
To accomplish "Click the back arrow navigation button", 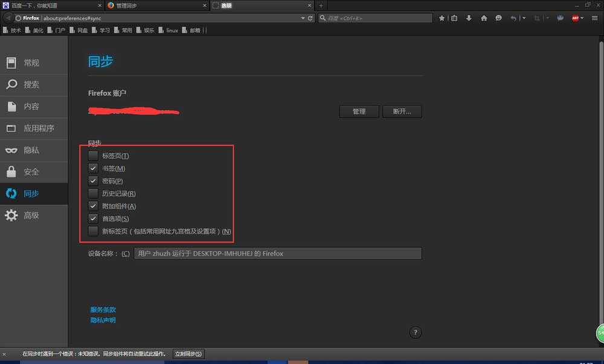I will point(8,18).
